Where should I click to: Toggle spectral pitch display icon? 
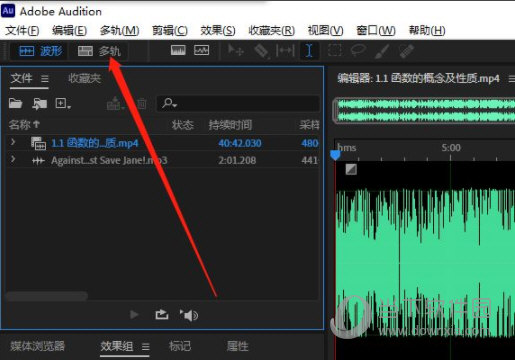201,50
